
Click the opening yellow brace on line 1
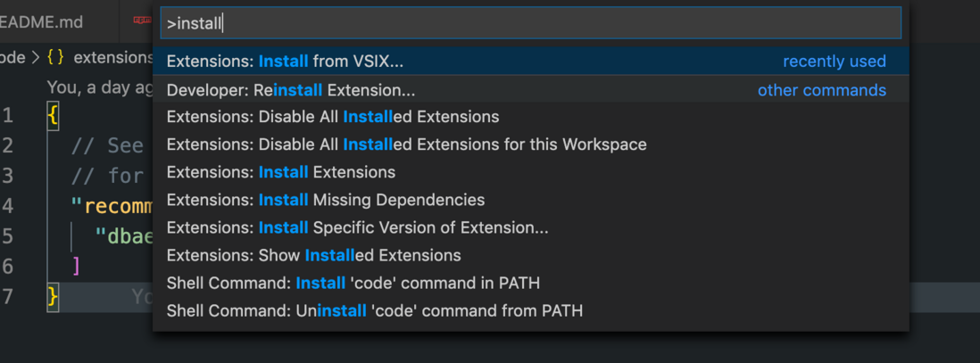[54, 116]
